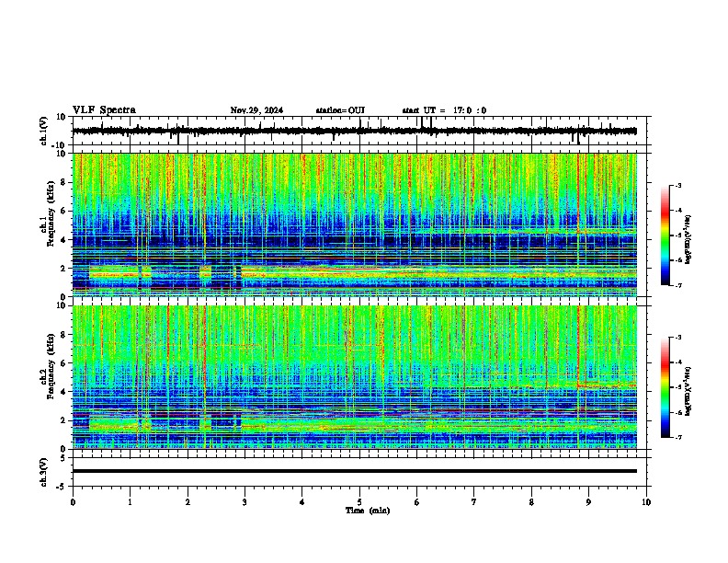Click the '8' kHz tick on ch.1 frequency axis
This screenshot has height=563, width=728.
point(64,182)
